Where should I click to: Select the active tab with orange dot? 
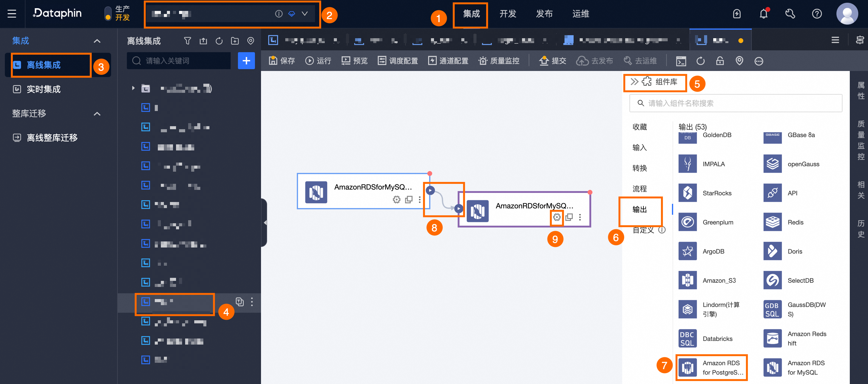[721, 40]
